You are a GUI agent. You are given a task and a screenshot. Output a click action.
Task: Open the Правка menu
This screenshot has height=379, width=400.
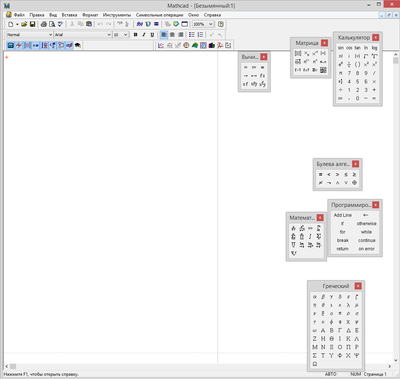tap(37, 15)
